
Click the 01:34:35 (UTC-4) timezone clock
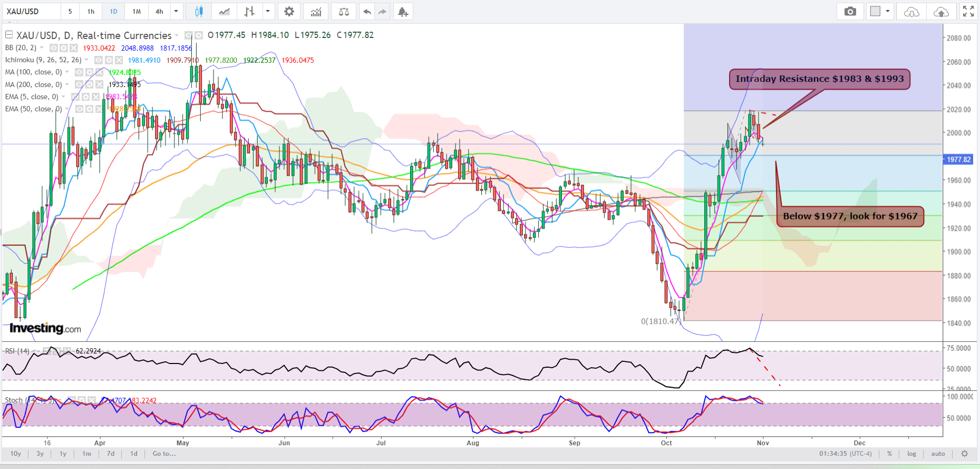[x=846, y=454]
